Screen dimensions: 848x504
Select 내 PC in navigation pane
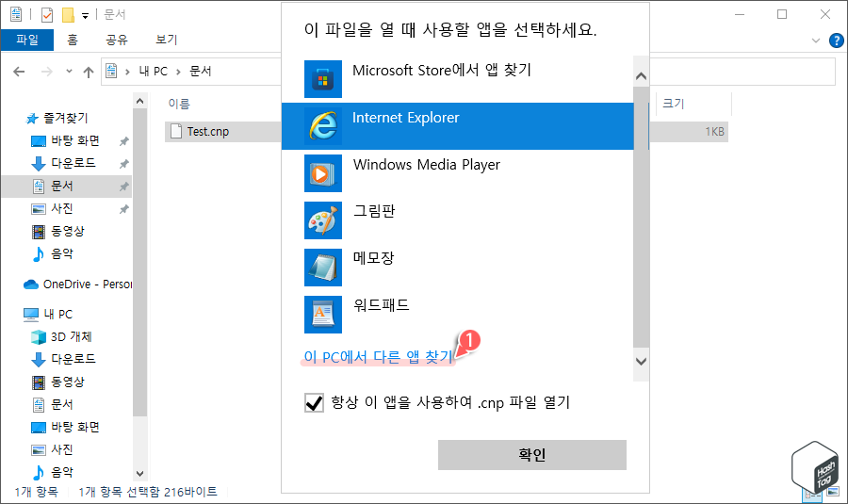tap(48, 315)
